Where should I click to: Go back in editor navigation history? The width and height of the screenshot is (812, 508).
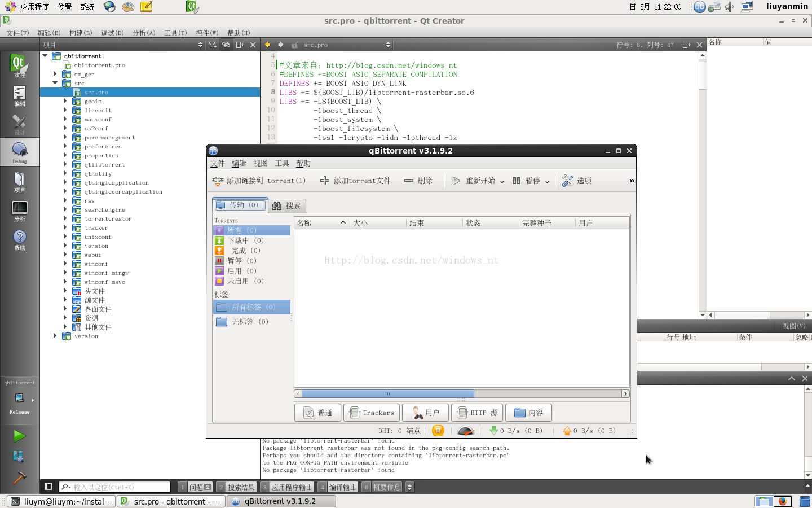(267, 45)
